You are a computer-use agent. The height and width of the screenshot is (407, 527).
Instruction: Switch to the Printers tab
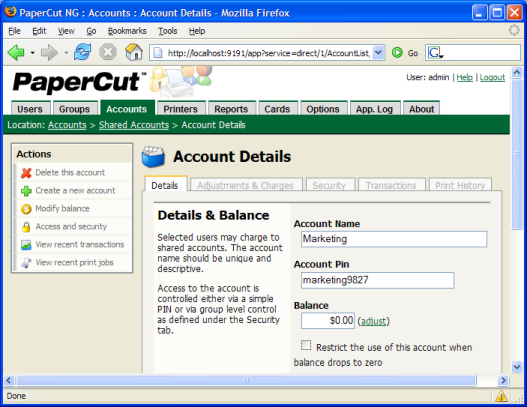(x=180, y=109)
